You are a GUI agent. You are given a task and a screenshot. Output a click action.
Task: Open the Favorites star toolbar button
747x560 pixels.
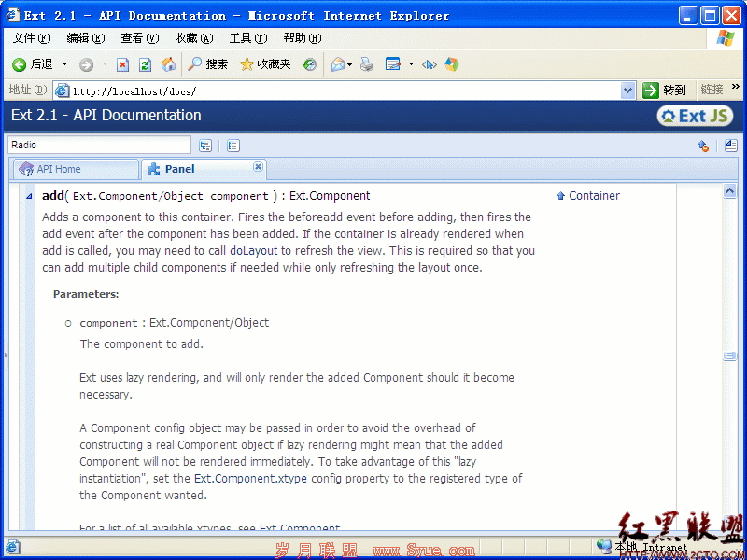pyautogui.click(x=265, y=64)
